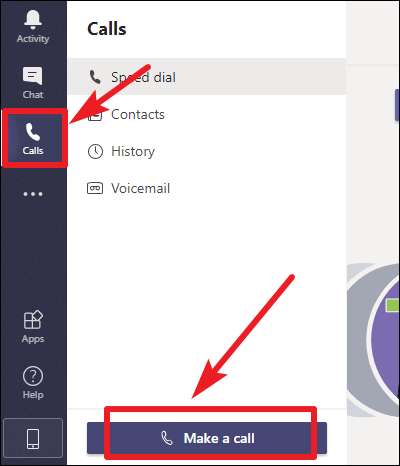This screenshot has width=400, height=466.
Task: Switch to the History section
Action: [x=207, y=151]
